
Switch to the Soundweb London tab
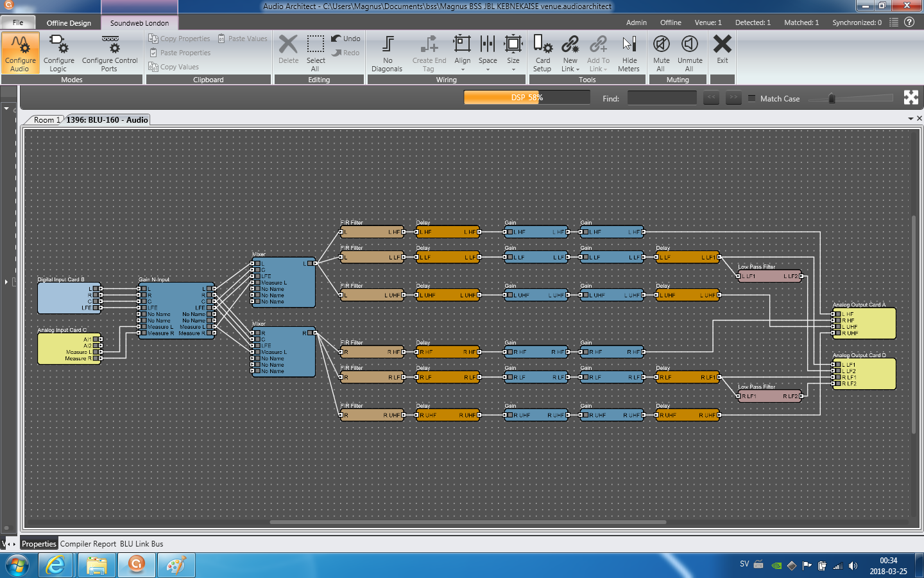point(139,22)
